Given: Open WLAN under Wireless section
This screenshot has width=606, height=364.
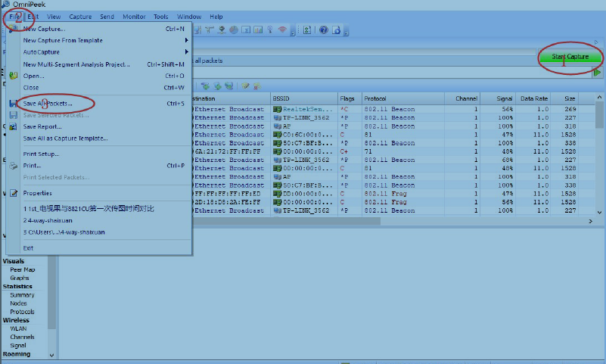Looking at the screenshot, I should point(18,328).
